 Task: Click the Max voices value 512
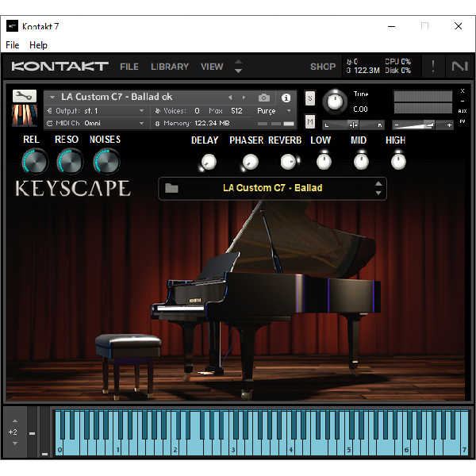236,111
